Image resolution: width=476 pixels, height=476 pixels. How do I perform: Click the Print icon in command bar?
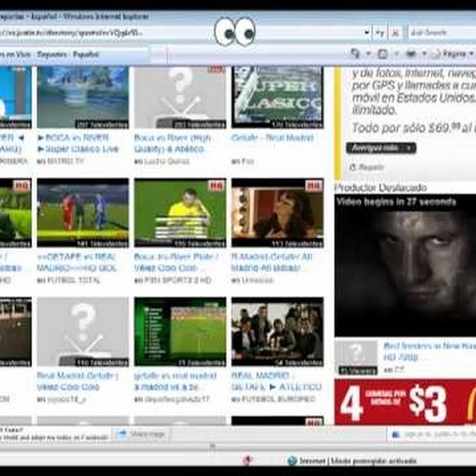411,53
